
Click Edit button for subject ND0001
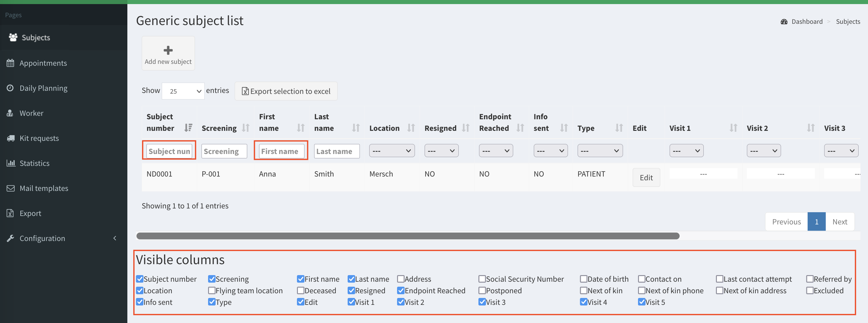(x=646, y=178)
